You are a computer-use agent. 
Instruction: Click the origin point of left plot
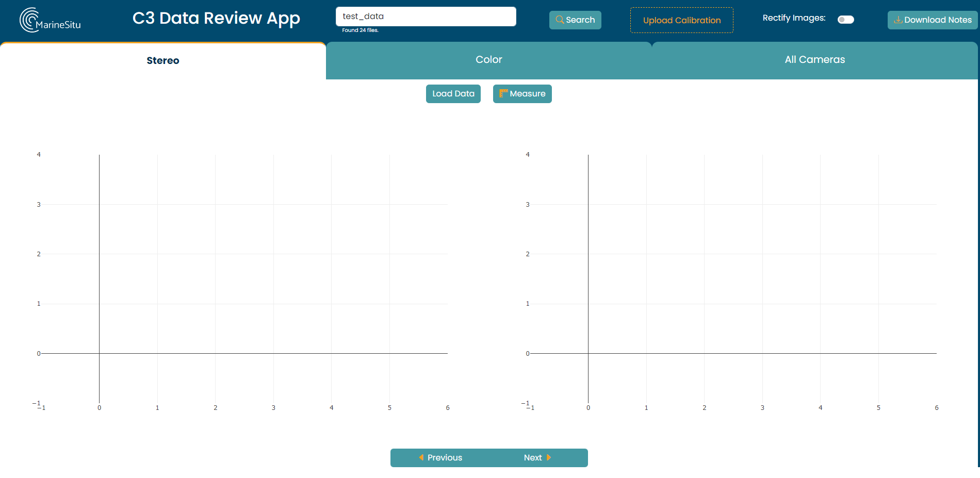point(100,354)
